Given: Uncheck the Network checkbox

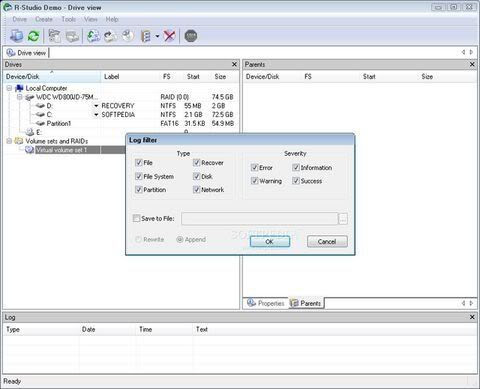Looking at the screenshot, I should point(196,189).
